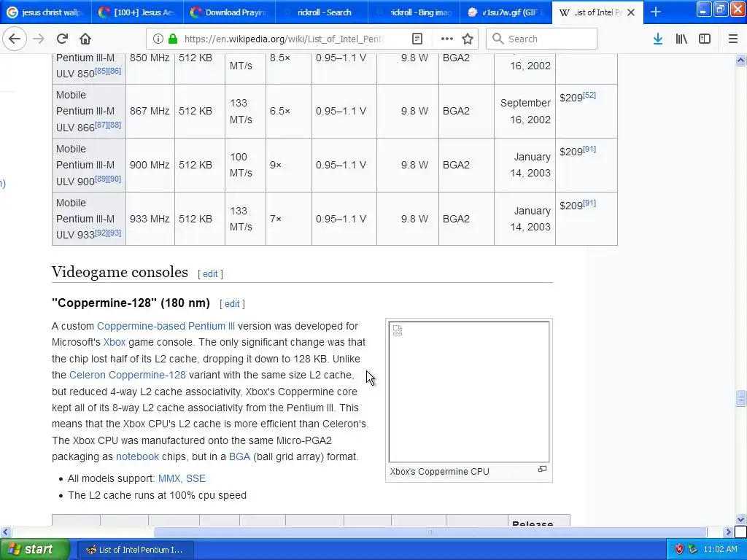Viewport: 747px width, 560px height.
Task: Edit the Videogame consoles section
Action: pyautogui.click(x=210, y=274)
